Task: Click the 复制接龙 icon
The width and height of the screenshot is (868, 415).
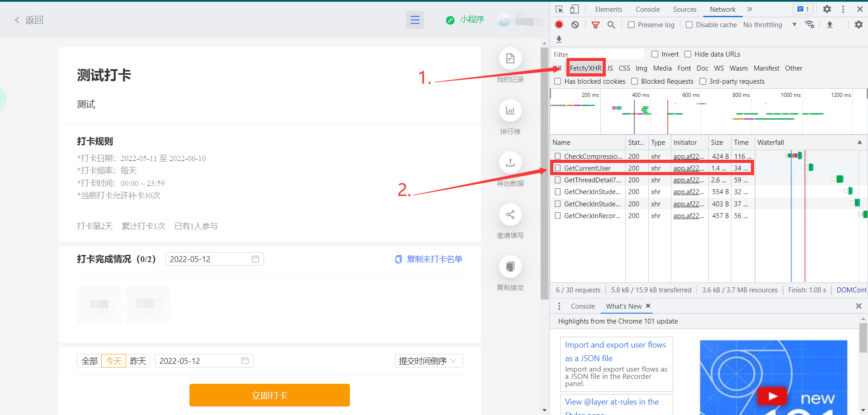Action: click(510, 267)
